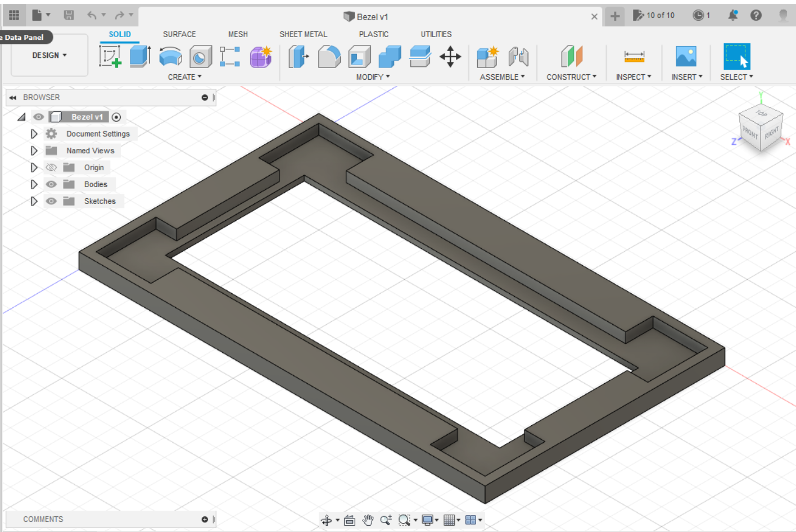Redo the last action

click(119, 15)
